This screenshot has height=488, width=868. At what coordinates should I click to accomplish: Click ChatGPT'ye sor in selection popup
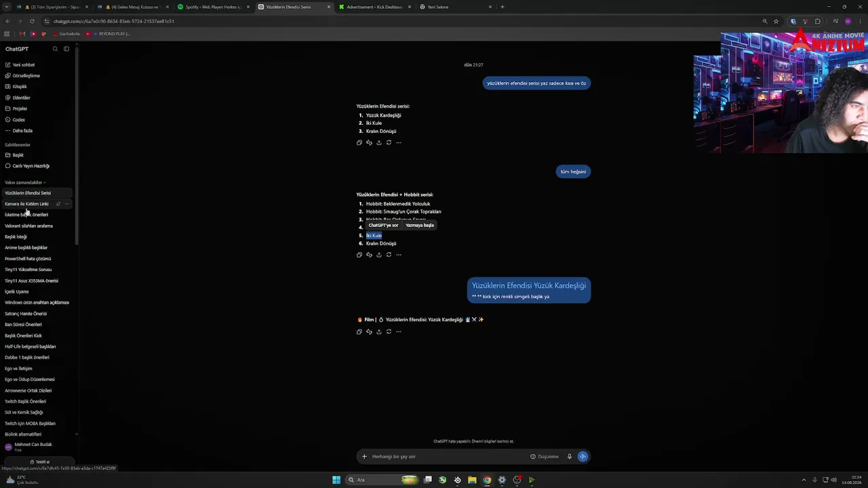pyautogui.click(x=383, y=225)
